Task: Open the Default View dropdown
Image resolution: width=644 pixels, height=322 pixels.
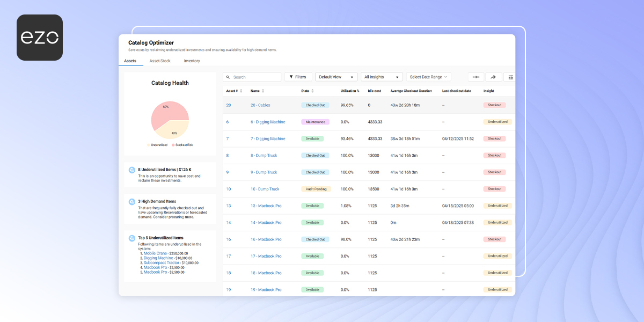Action: [x=336, y=77]
